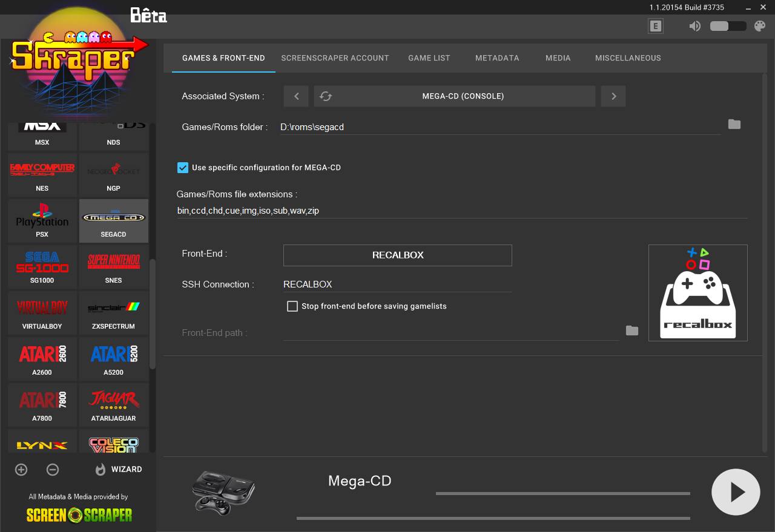Open the Metadata tab
This screenshot has height=532, width=775.
click(x=497, y=58)
